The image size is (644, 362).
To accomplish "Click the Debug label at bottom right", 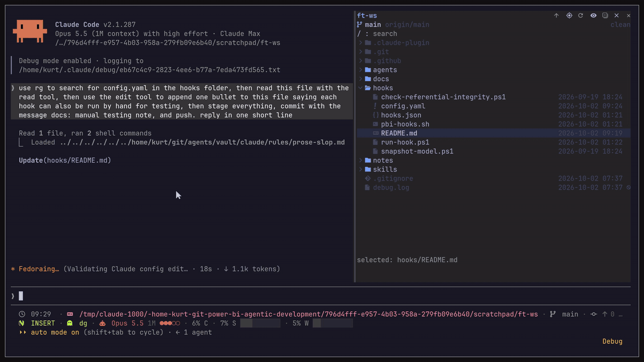I will pos(612,341).
